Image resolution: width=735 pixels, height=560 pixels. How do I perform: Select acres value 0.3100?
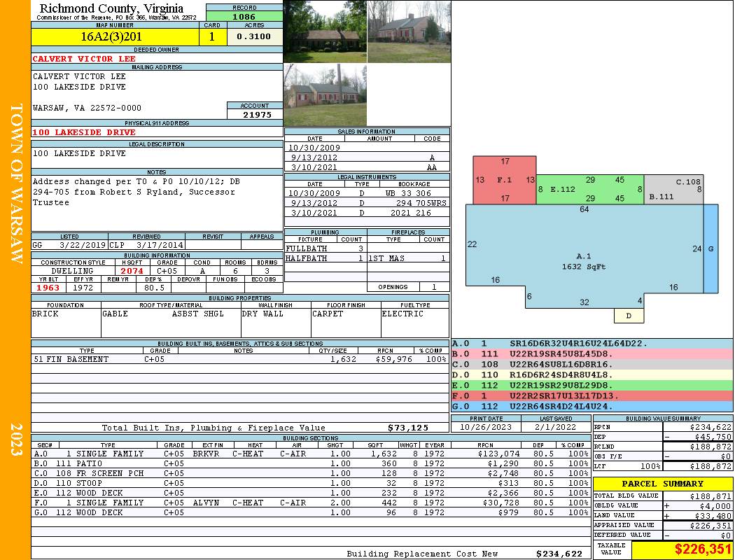253,36
